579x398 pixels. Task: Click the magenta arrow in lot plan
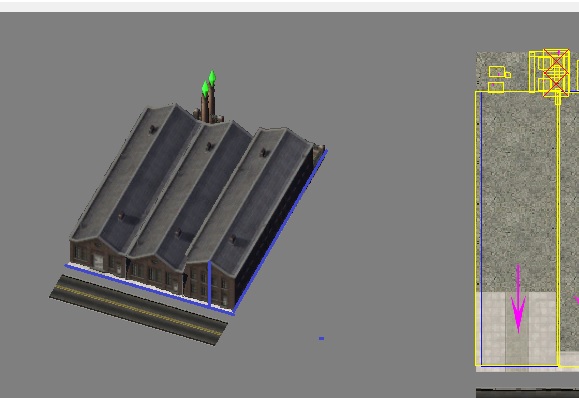pyautogui.click(x=518, y=299)
